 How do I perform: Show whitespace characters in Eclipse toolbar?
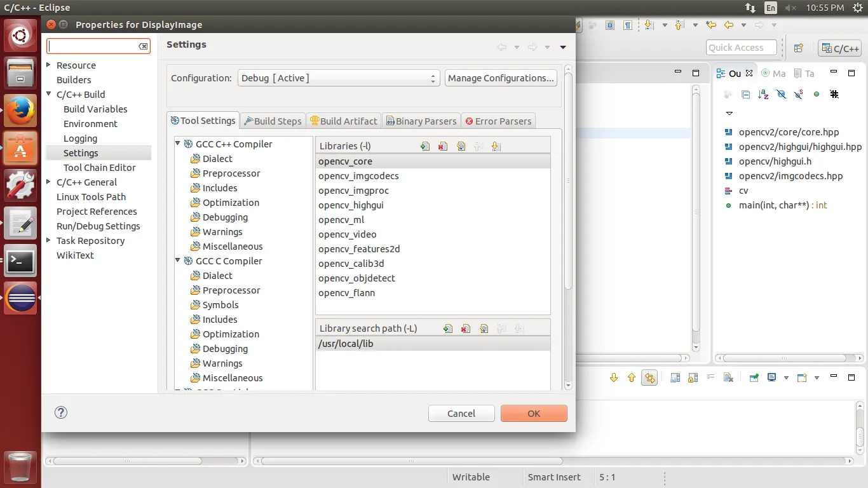(x=628, y=25)
